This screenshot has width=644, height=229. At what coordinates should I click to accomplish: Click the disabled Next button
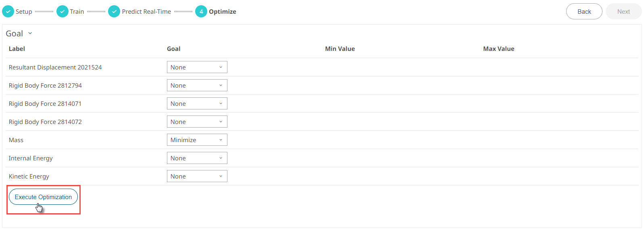[623, 12]
